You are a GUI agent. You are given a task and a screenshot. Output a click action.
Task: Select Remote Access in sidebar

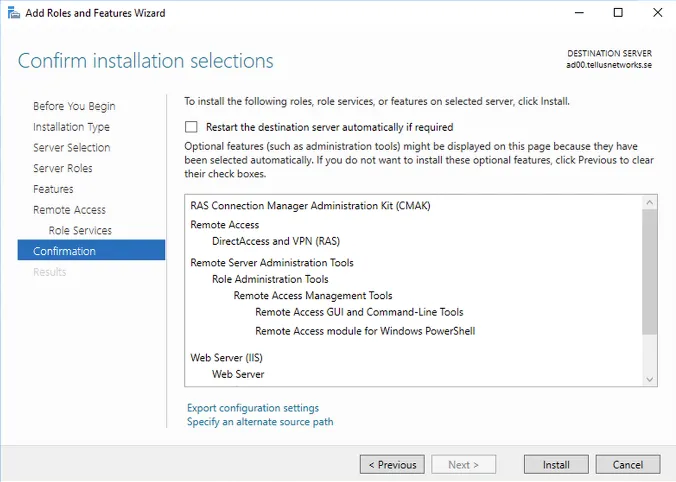69,210
